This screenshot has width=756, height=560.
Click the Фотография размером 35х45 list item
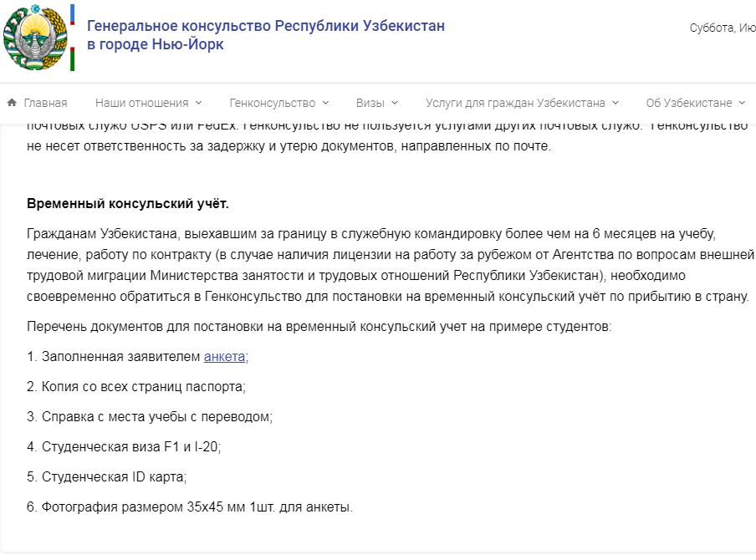tap(190, 507)
